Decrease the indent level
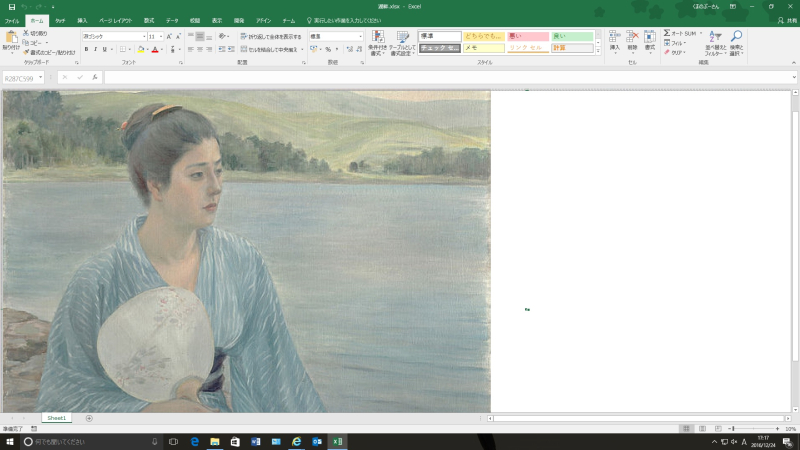The width and height of the screenshot is (800, 450). [x=222, y=49]
